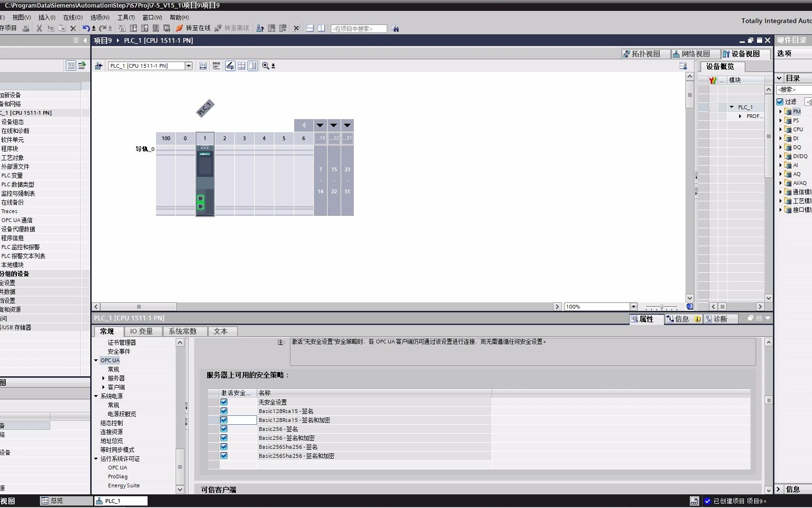Click the Cut scissors toolbar icon
Viewport: 812px width, 508px height.
(x=39, y=28)
